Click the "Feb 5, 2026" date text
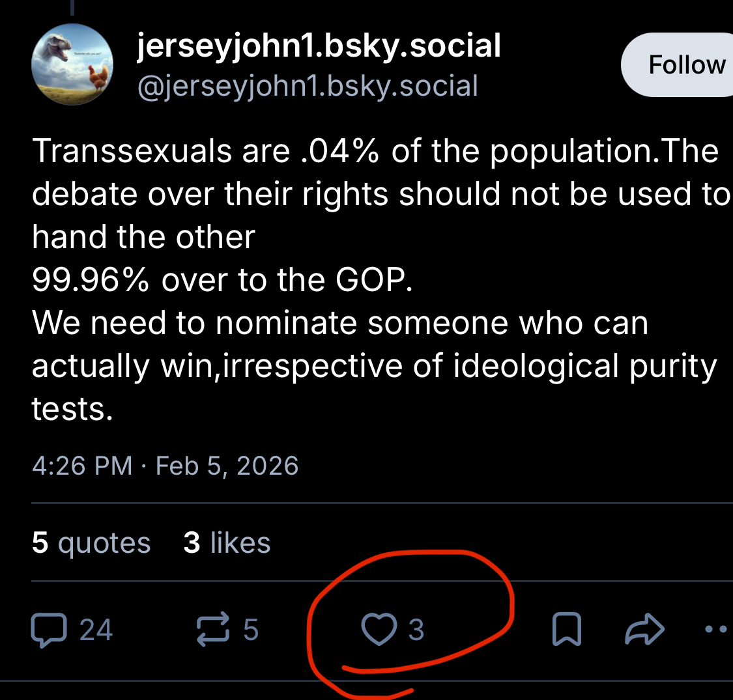The image size is (733, 700). click(227, 466)
